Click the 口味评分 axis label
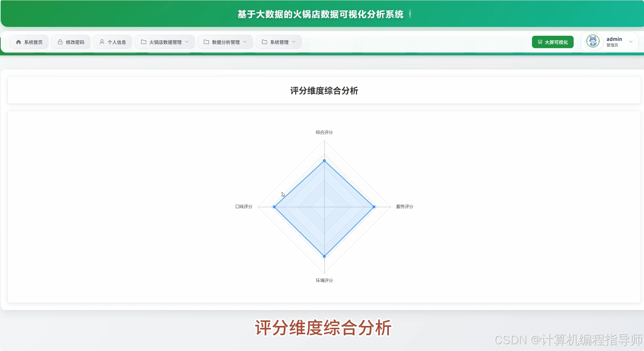This screenshot has width=644, height=351. (244, 206)
